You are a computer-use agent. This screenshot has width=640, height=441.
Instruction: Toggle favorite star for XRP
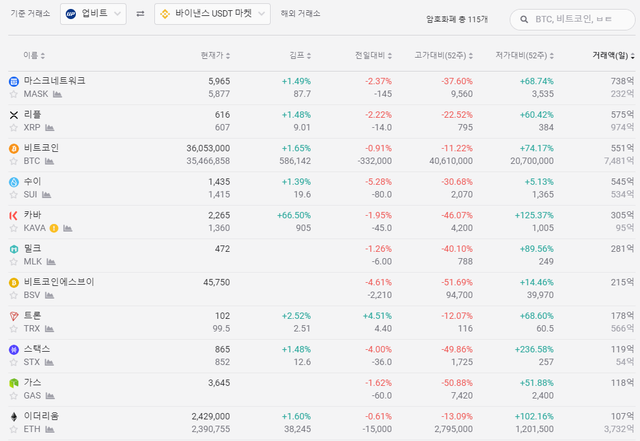click(x=14, y=128)
